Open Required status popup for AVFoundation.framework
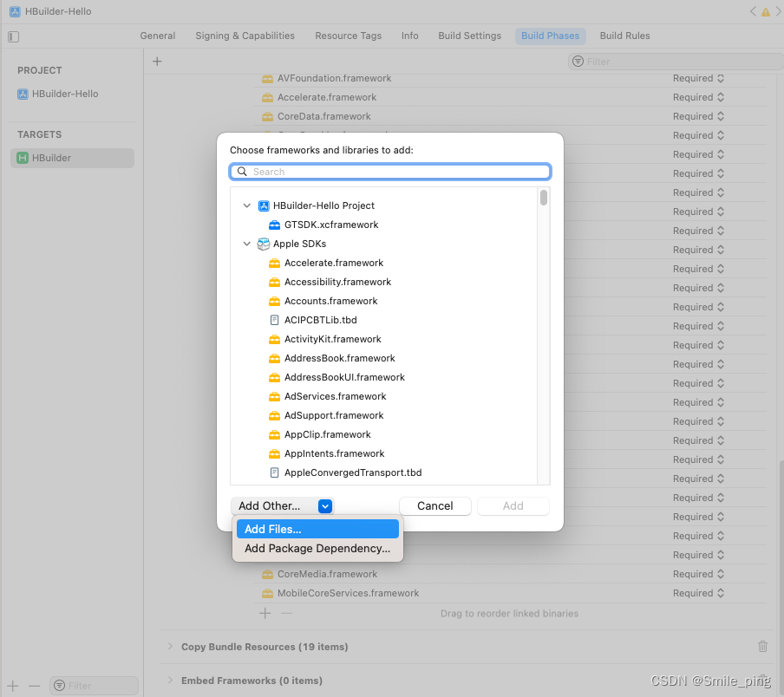This screenshot has width=784, height=697. tap(698, 78)
